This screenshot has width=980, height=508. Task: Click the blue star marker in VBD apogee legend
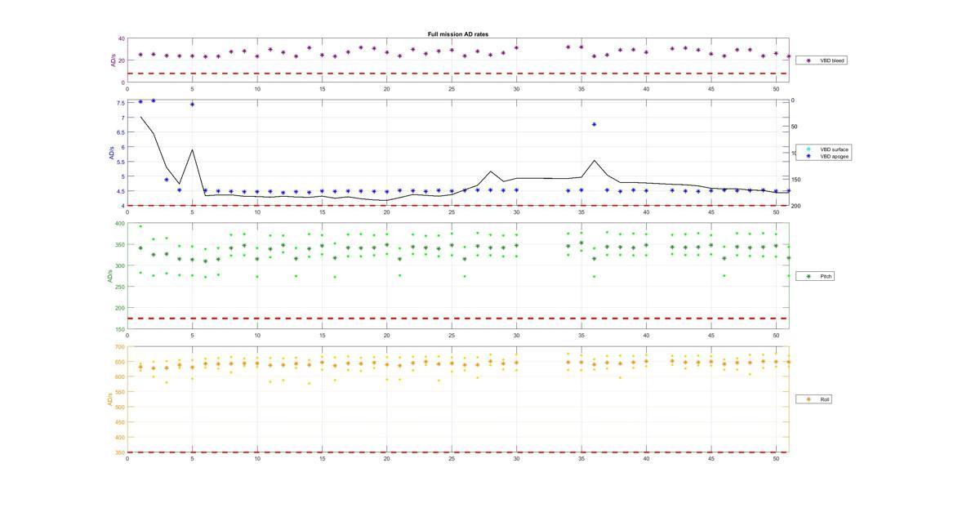click(808, 156)
